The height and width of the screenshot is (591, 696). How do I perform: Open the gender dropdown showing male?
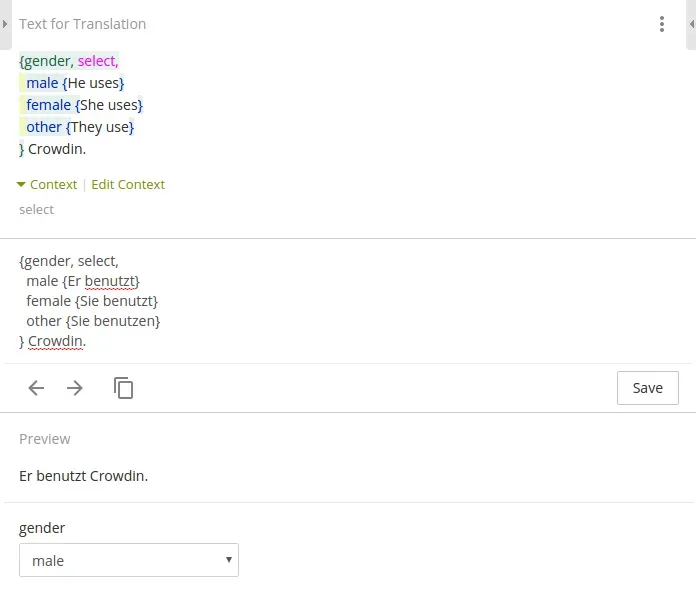pyautogui.click(x=128, y=561)
